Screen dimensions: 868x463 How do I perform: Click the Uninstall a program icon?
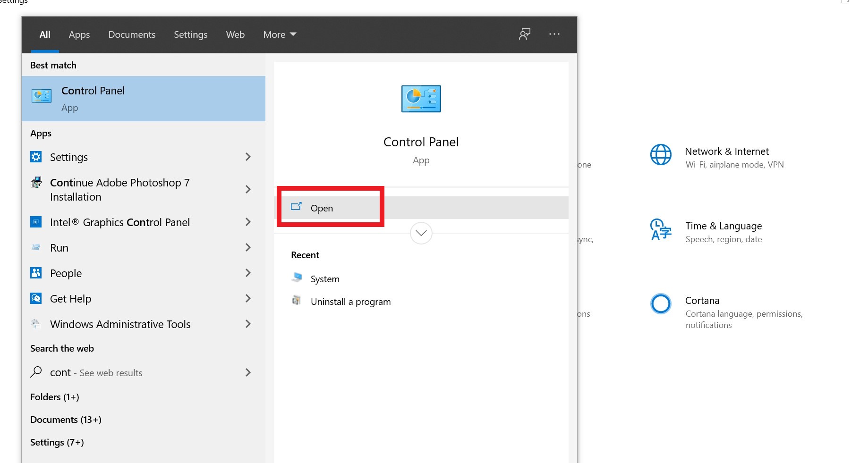297,300
